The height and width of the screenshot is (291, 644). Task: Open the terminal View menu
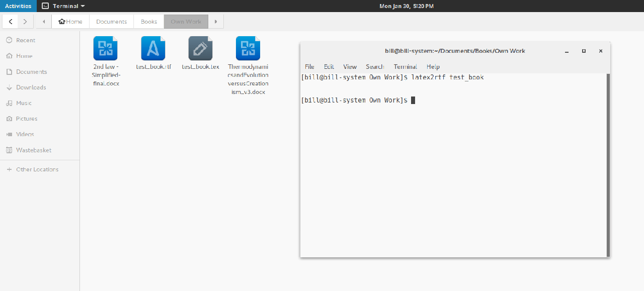click(350, 67)
